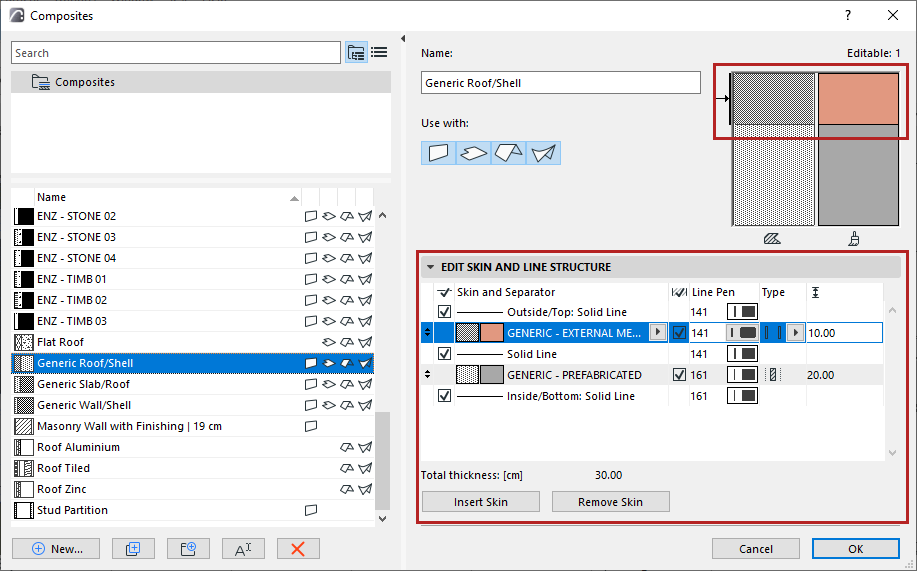The width and height of the screenshot is (917, 571).
Task: Create a new composite with New...
Action: click(56, 549)
